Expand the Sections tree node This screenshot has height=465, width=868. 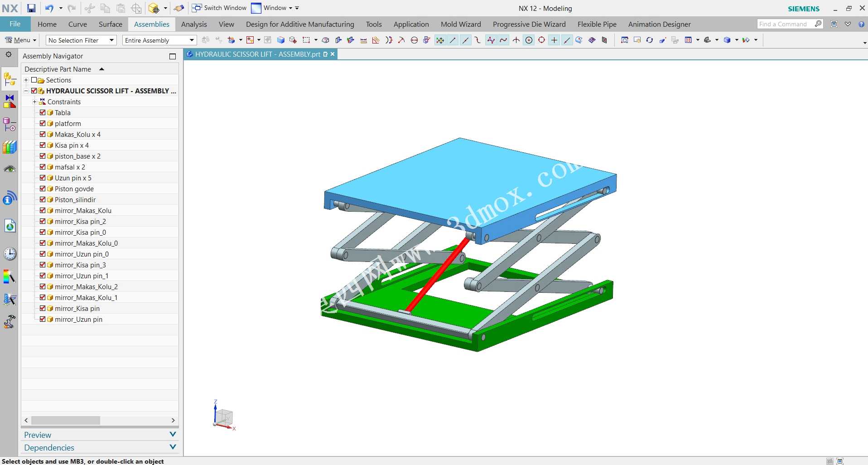26,80
